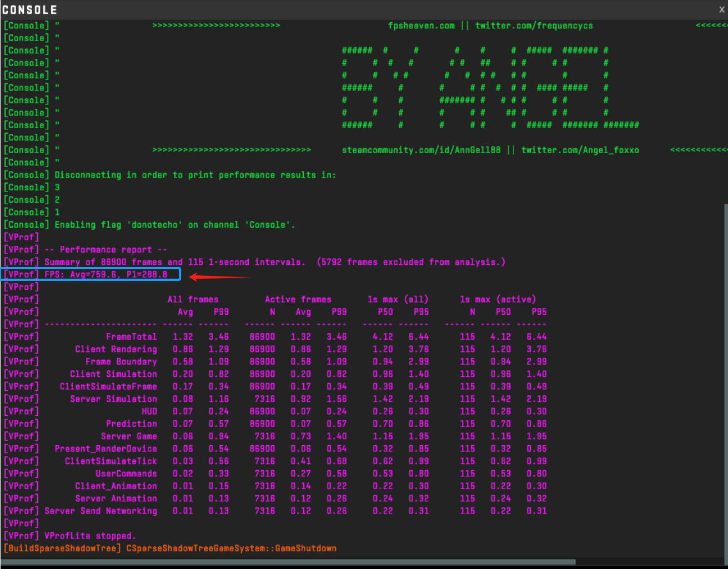Click HUD's Active frames N value 86900
Screen dimensions: 728x569
[262, 411]
